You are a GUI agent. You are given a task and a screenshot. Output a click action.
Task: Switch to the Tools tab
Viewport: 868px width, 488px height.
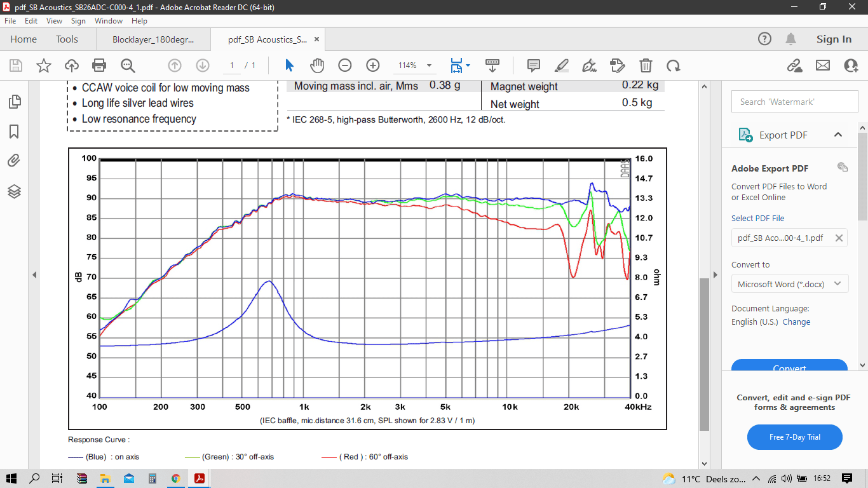pos(67,39)
